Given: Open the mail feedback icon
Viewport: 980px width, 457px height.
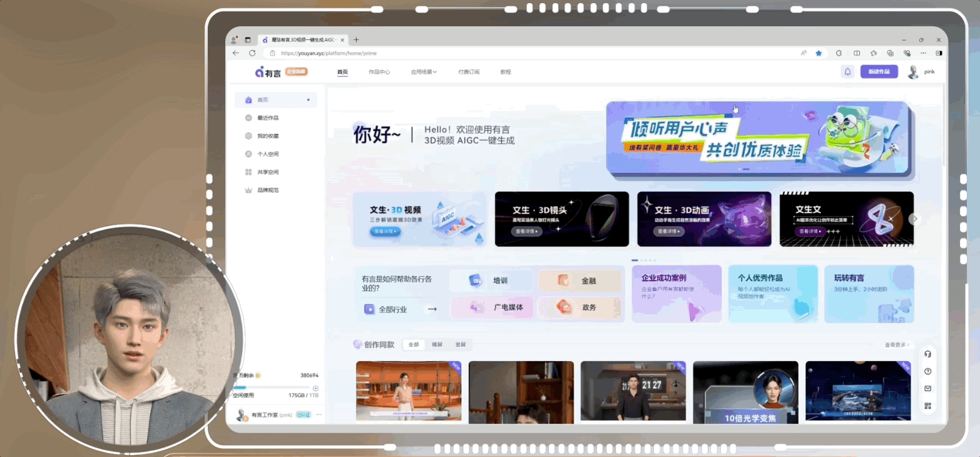Looking at the screenshot, I should click(x=927, y=389).
